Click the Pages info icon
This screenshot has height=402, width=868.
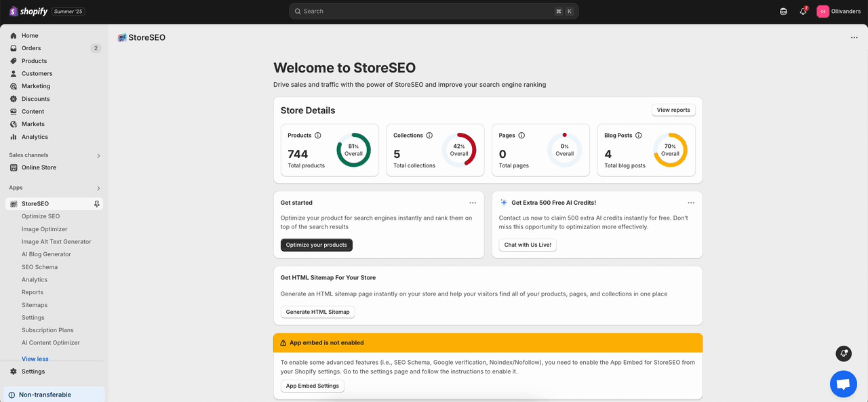[521, 136]
